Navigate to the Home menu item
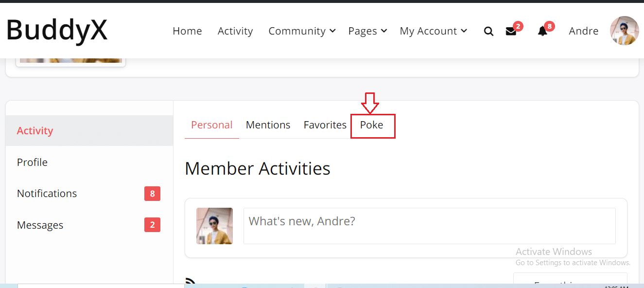The image size is (644, 288). point(187,31)
